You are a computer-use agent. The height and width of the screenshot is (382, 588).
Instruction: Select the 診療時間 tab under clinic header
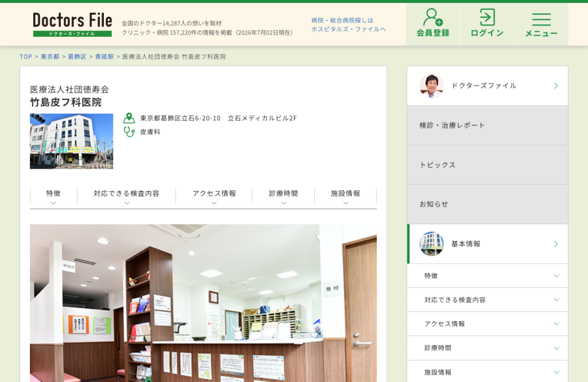point(284,197)
